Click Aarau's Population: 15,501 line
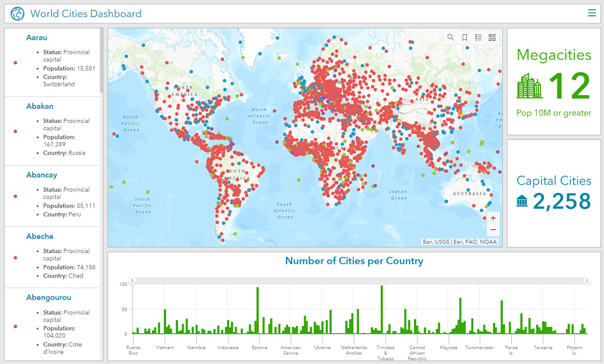Image resolution: width=604 pixels, height=364 pixels. coord(69,68)
